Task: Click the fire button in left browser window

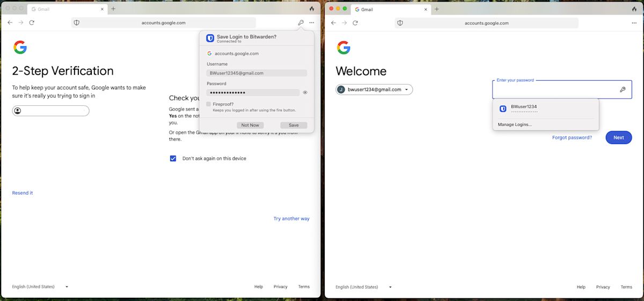Action: click(x=312, y=9)
